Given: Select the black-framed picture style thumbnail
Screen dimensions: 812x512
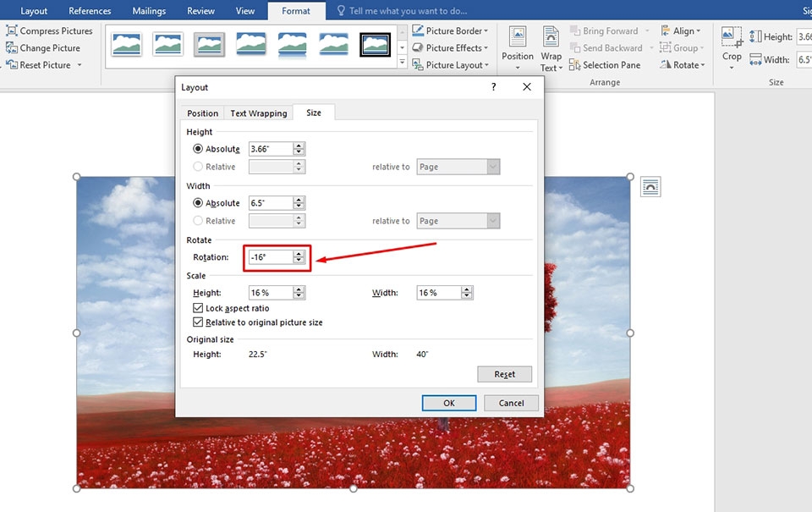Looking at the screenshot, I should (x=375, y=44).
